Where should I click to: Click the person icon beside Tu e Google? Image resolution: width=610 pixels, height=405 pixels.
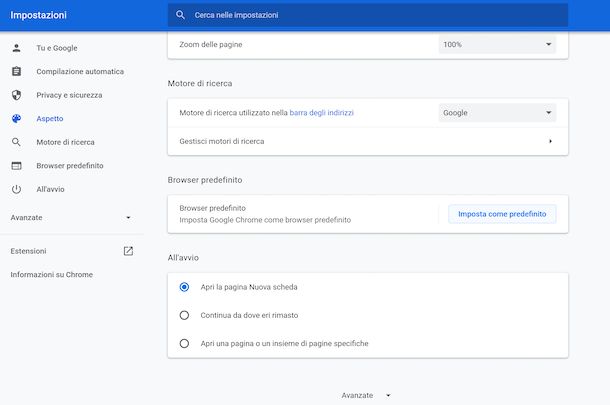pyautogui.click(x=16, y=48)
